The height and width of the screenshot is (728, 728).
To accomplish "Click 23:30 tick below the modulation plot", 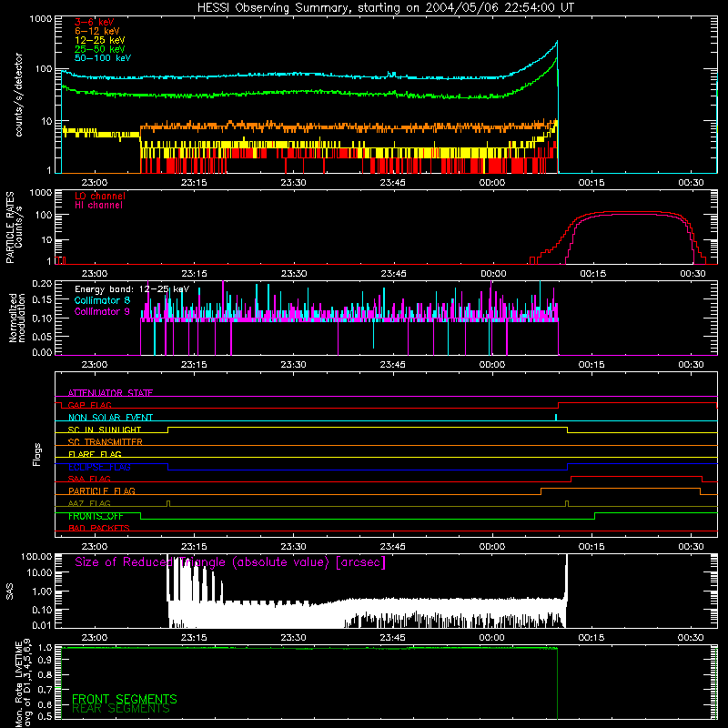I will [293, 365].
